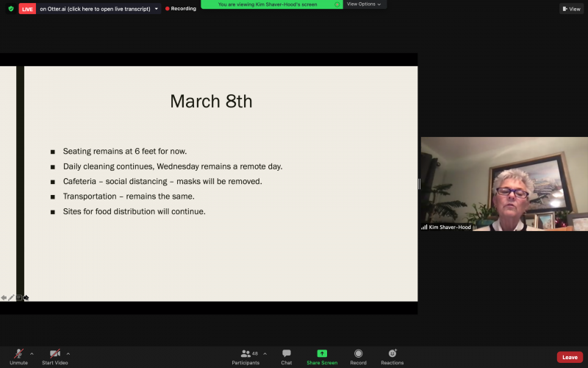Click "Transportation – remains the same." text
Image resolution: width=588 pixels, height=368 pixels.
point(129,197)
